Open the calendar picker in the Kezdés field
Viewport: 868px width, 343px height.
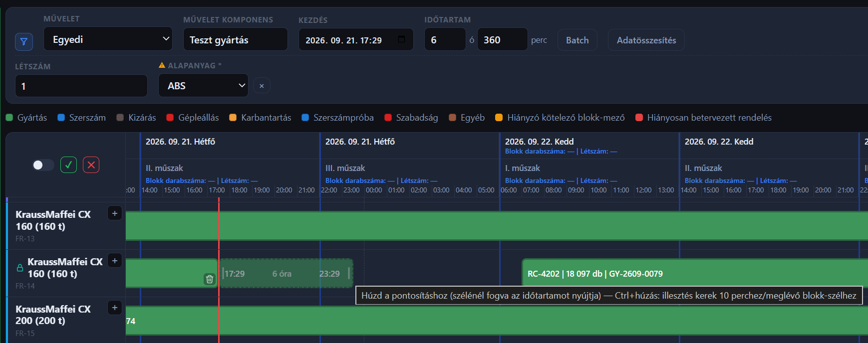click(401, 39)
